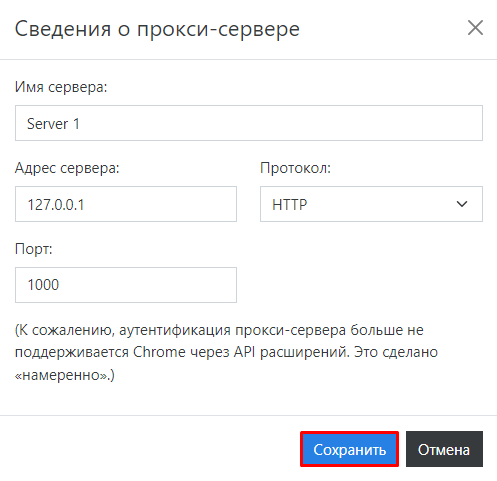Screen dimensions: 497x481
Task: Save settings with the Сохранить button
Action: pos(349,449)
